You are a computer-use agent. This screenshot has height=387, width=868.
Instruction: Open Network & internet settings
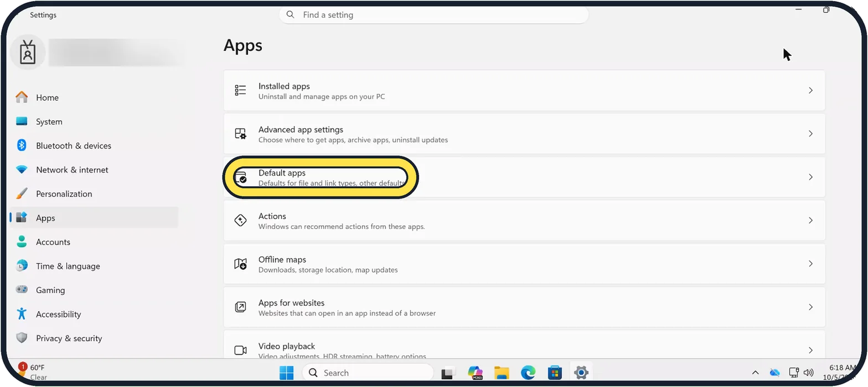94,170
